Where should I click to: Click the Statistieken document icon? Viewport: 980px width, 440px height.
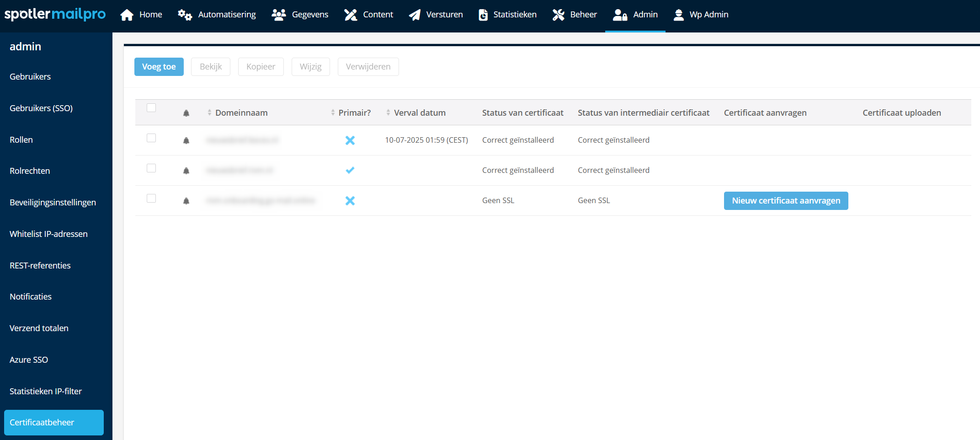pos(483,15)
